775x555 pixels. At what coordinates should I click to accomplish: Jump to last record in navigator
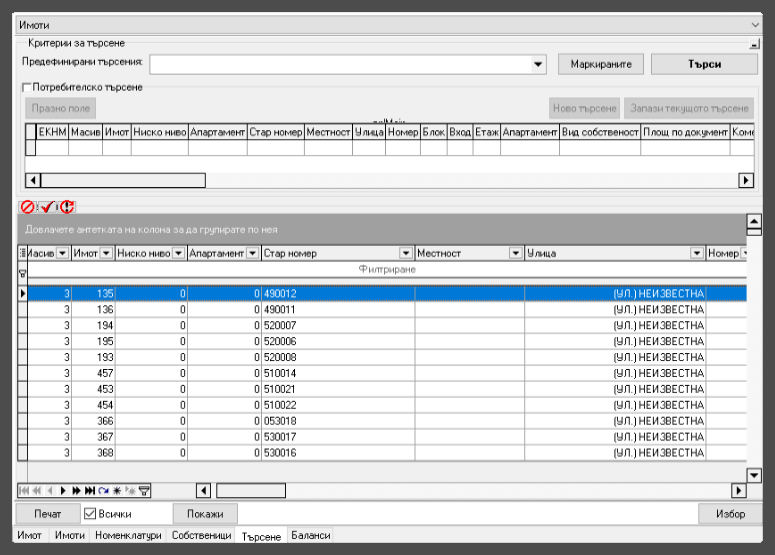(x=90, y=491)
